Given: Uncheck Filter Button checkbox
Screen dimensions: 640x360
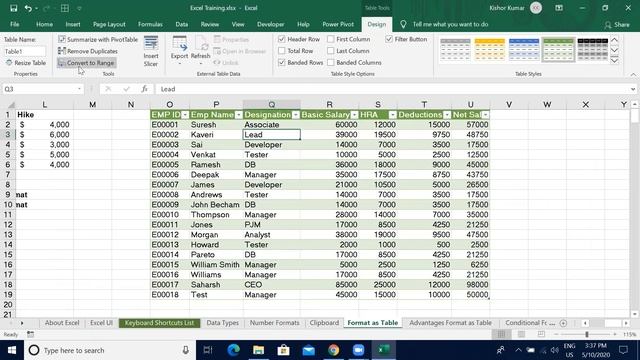Looking at the screenshot, I should coord(389,39).
